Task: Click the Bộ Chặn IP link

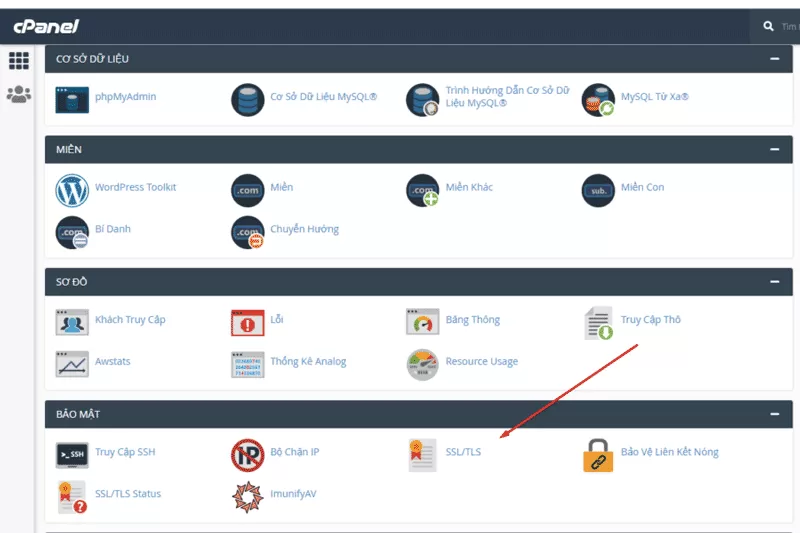Action: click(x=294, y=452)
